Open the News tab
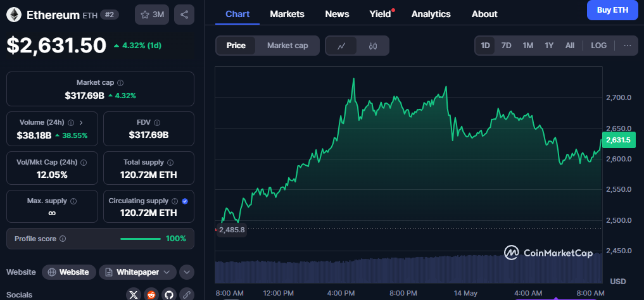 click(x=337, y=14)
